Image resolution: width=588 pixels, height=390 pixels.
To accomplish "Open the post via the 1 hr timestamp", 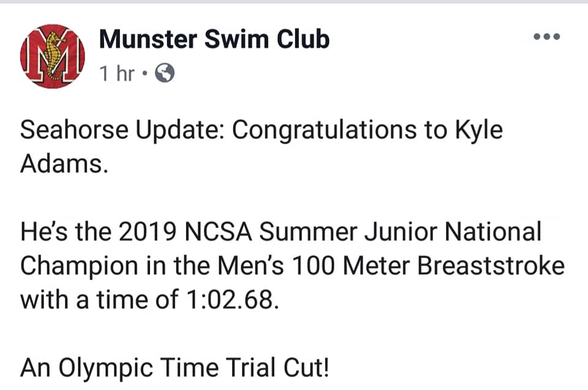I will [116, 73].
